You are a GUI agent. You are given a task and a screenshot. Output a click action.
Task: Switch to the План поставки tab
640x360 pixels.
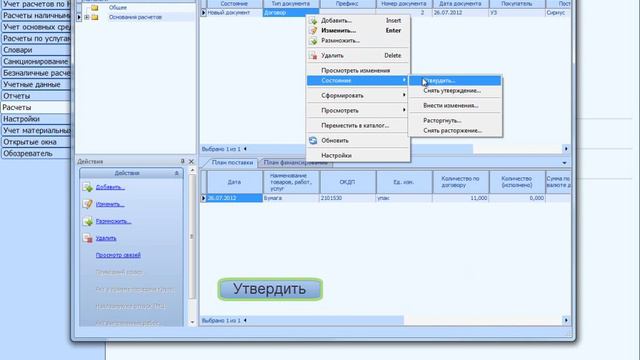[232, 162]
